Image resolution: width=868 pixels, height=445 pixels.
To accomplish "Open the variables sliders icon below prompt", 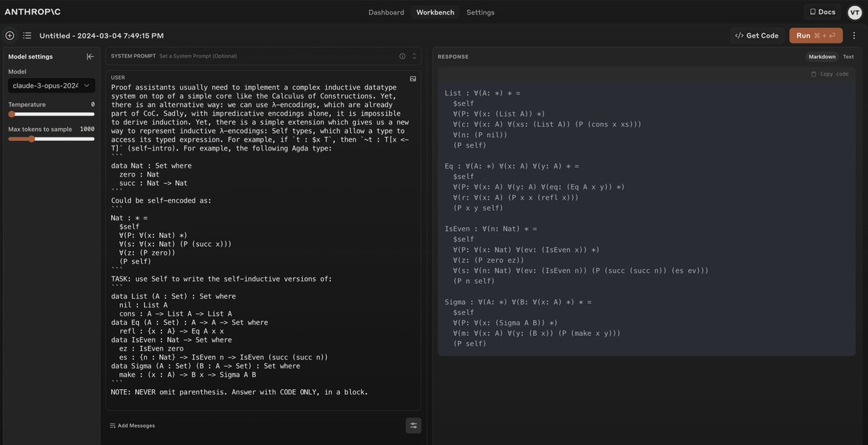I will [x=414, y=425].
